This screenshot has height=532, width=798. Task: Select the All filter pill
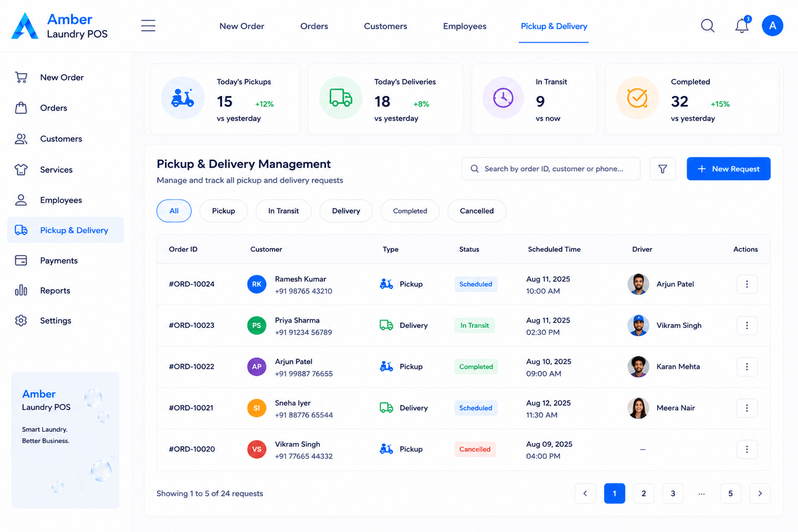pos(174,211)
